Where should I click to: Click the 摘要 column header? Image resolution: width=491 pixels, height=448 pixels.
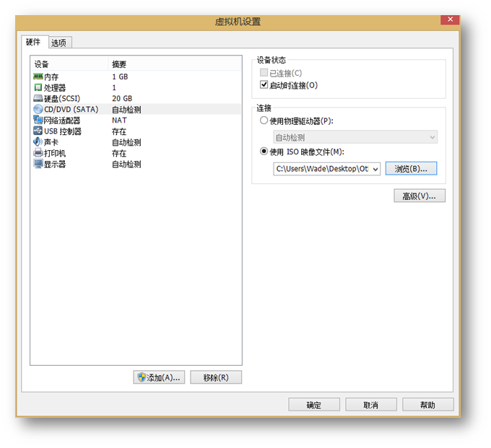175,64
